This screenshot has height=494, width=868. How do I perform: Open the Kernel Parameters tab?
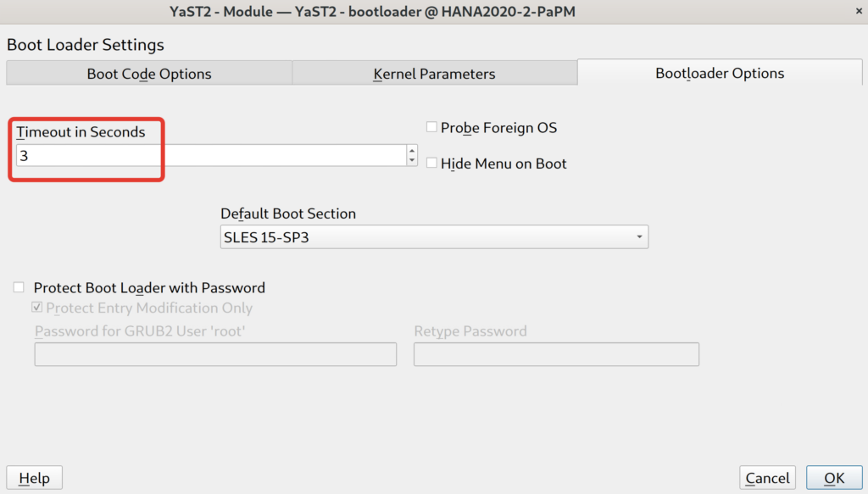click(x=434, y=74)
